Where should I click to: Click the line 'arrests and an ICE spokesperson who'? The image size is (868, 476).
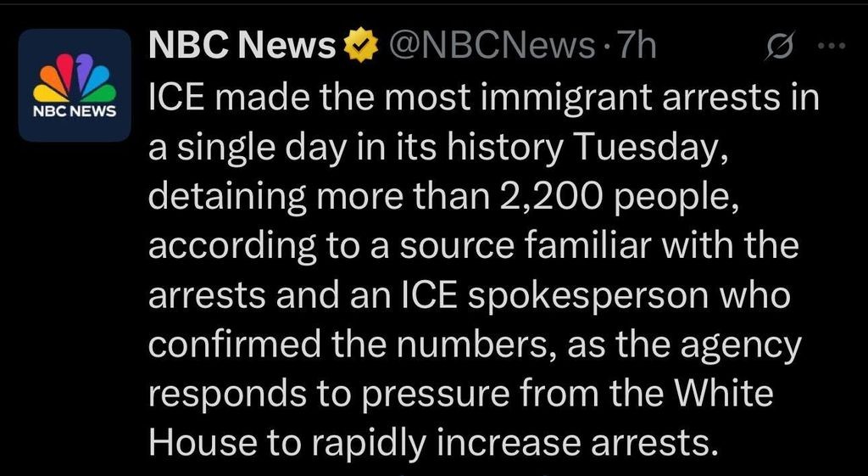(x=470, y=296)
